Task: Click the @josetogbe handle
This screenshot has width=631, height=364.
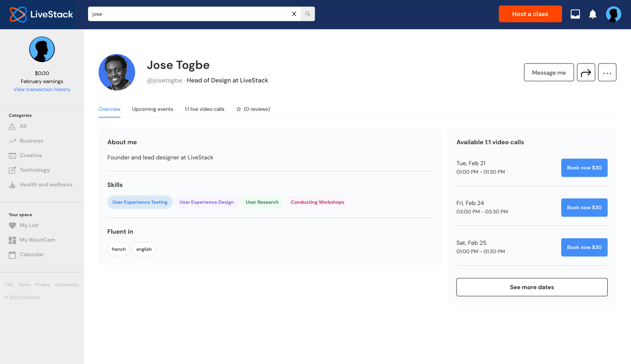Action: click(164, 80)
